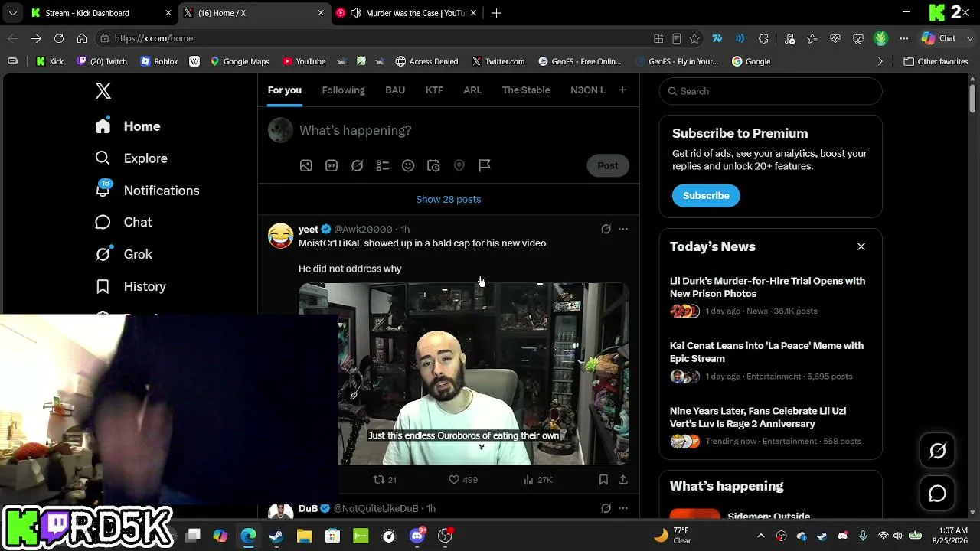Add media image to the new post
Screen dimensions: 980x551
click(x=306, y=165)
